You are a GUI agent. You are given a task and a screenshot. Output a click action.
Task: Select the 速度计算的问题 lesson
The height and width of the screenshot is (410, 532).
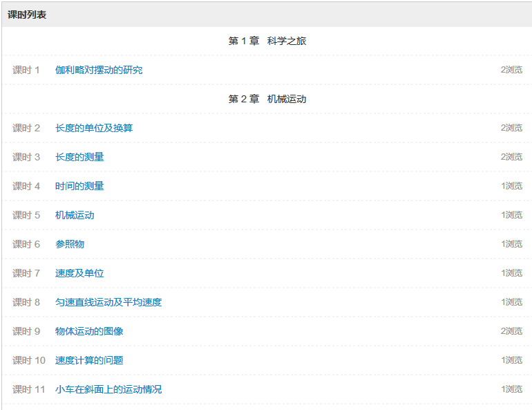coord(89,360)
